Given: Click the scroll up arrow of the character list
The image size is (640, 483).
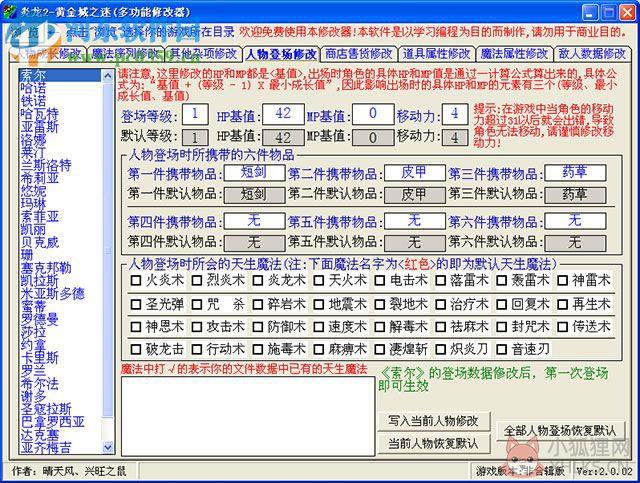Looking at the screenshot, I should pos(108,76).
